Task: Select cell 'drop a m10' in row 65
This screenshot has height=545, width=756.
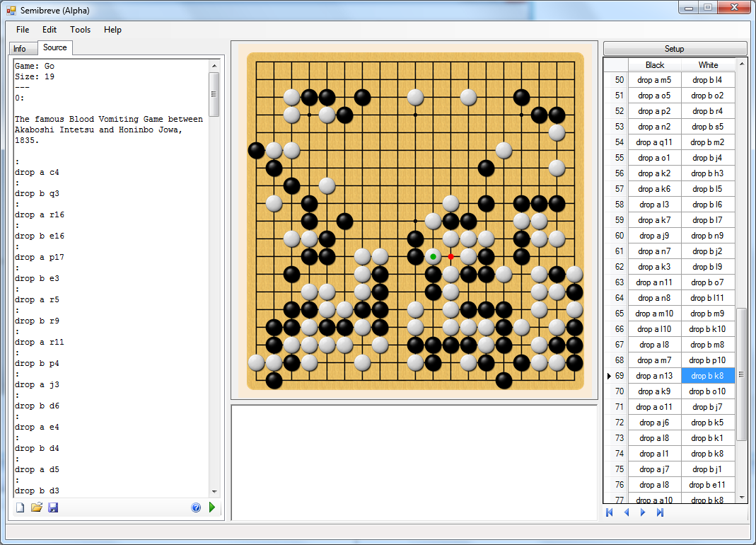Action: pos(654,314)
